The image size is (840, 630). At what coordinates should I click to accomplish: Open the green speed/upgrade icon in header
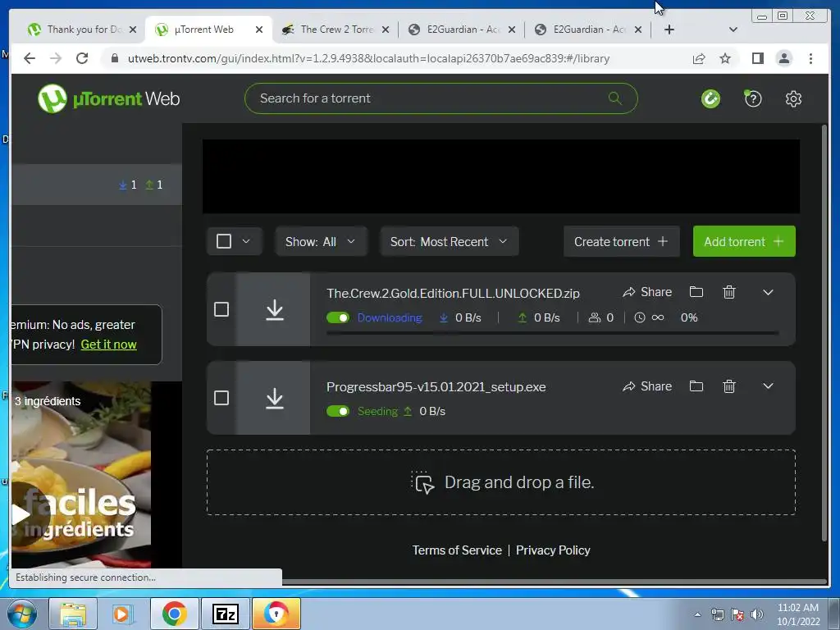pyautogui.click(x=710, y=98)
